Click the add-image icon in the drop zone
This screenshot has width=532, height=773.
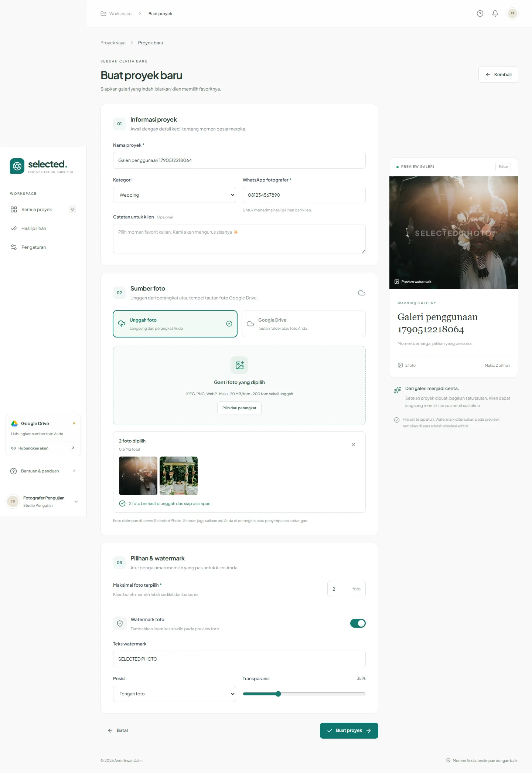coord(239,365)
